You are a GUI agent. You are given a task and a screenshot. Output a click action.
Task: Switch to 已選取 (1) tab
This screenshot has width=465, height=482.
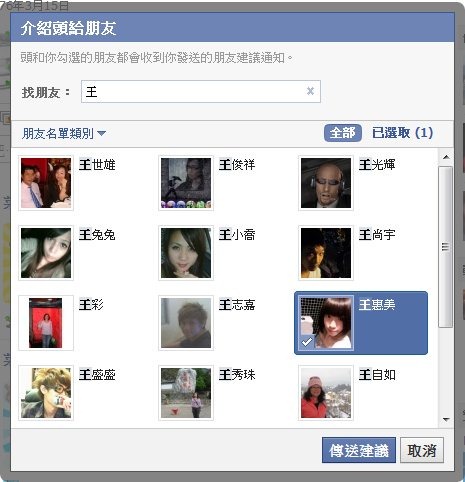(x=402, y=133)
